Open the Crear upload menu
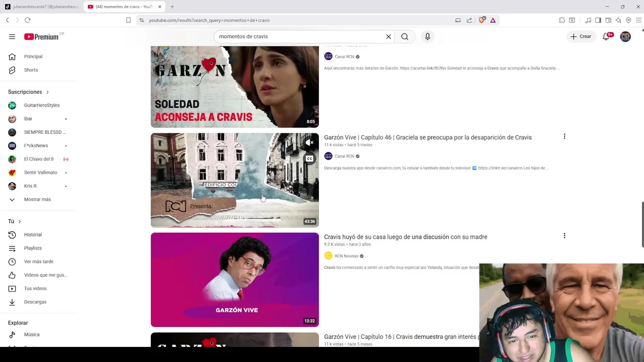This screenshot has width=644, height=362. pyautogui.click(x=581, y=37)
